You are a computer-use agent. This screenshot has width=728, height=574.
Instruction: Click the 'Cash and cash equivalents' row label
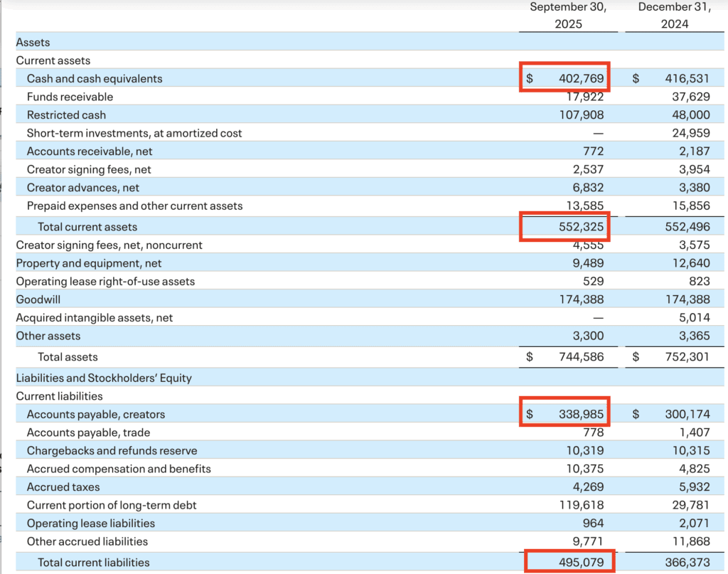(x=95, y=78)
